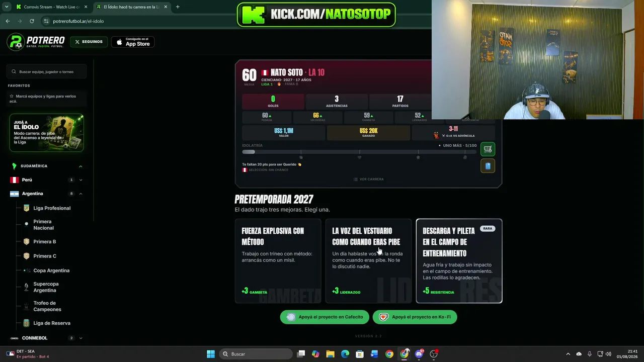Open Trofeo de Campeones in the sidebar

point(47,306)
